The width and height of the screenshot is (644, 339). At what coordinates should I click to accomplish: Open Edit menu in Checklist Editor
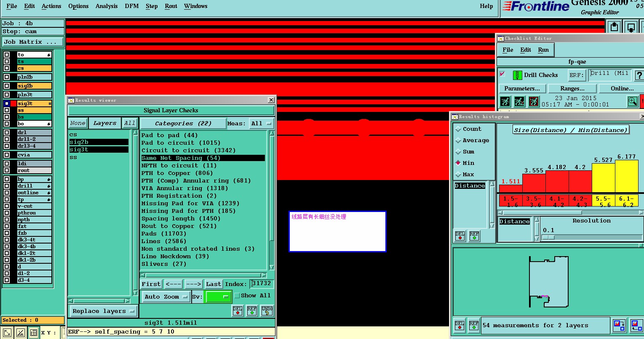click(x=526, y=50)
